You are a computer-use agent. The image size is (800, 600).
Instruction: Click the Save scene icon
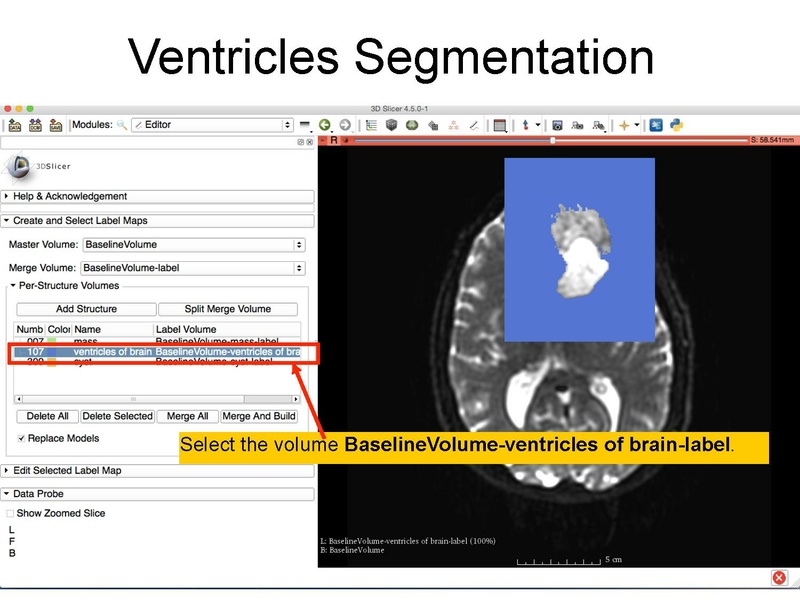point(57,126)
